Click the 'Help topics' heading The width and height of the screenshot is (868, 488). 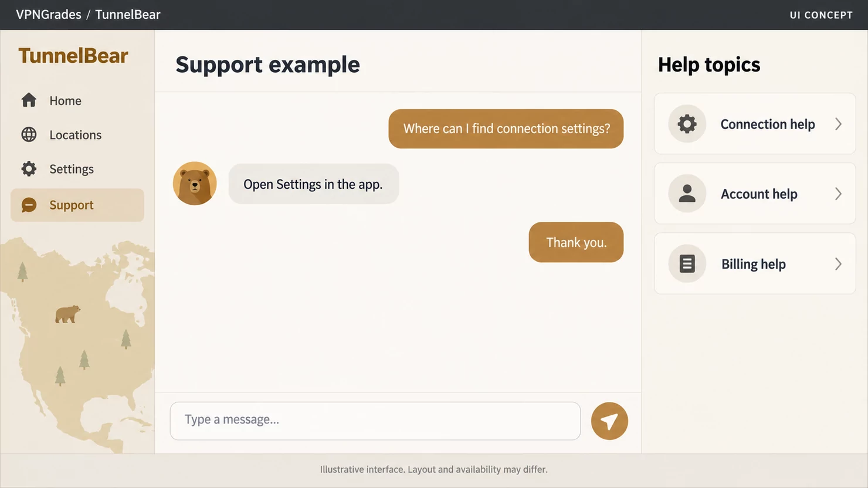point(709,65)
